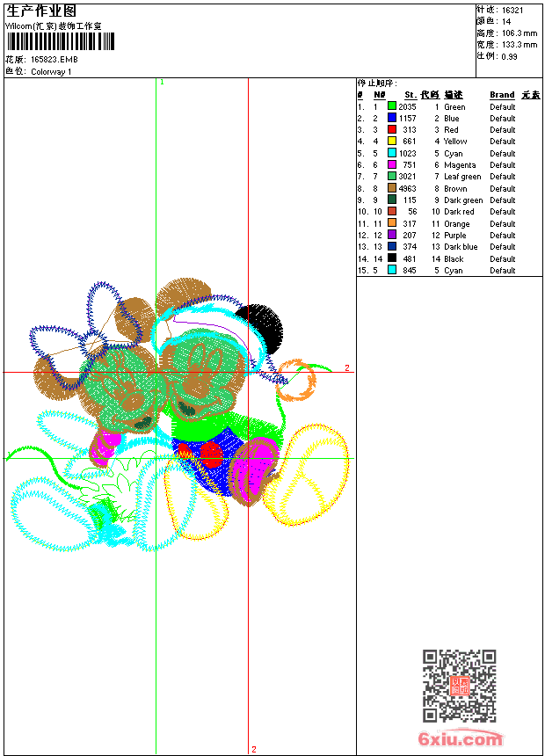This screenshot has width=545, height=756.
Task: Click the 'N#' column header
Action: point(380,95)
